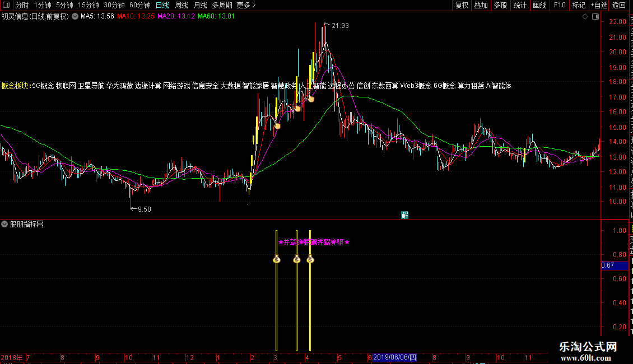Click the 标记 mark button
The height and width of the screenshot is (364, 633).
pos(579,5)
